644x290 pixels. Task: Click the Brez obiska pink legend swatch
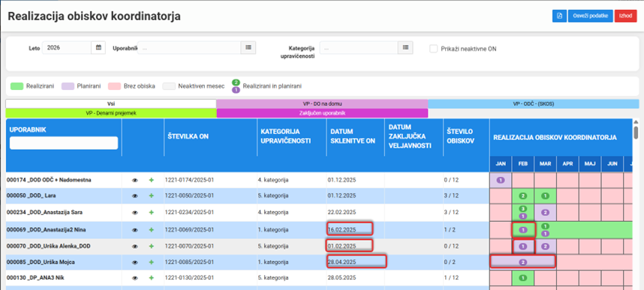coord(114,86)
